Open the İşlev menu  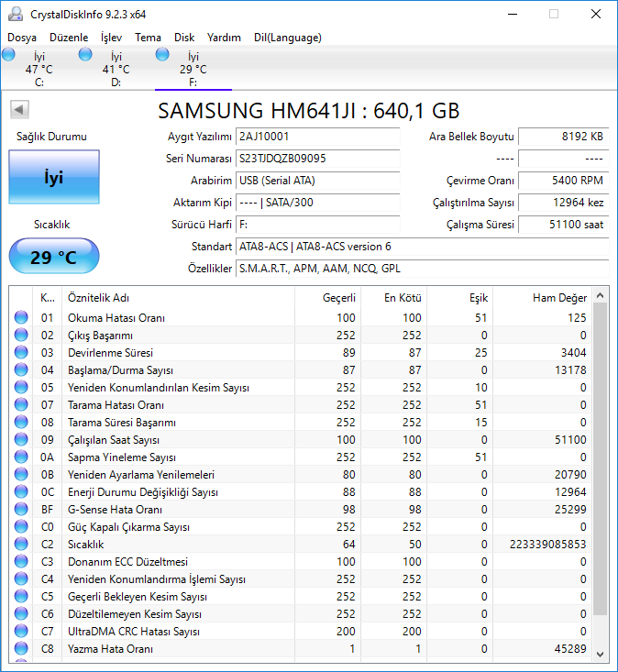click(x=112, y=38)
